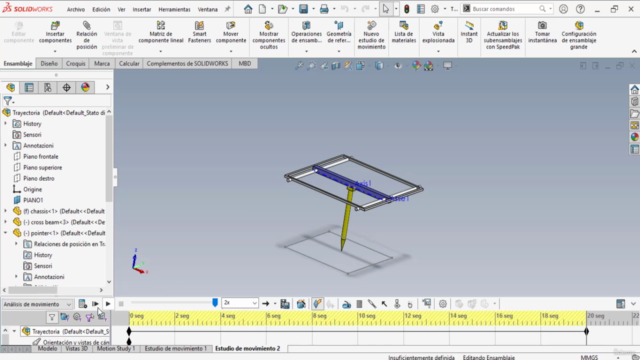Click Actualizar subensamblajes con SpeedPak
The image size is (640, 360).
point(502,35)
